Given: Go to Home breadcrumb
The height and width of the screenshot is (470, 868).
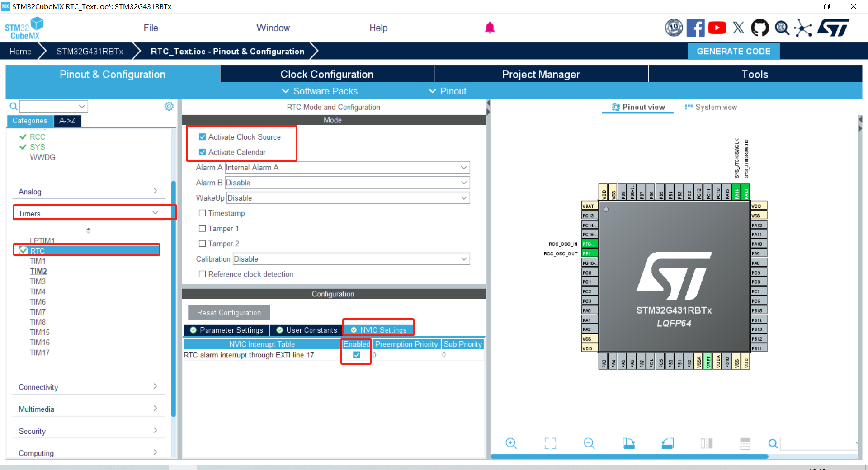Looking at the screenshot, I should [x=20, y=52].
